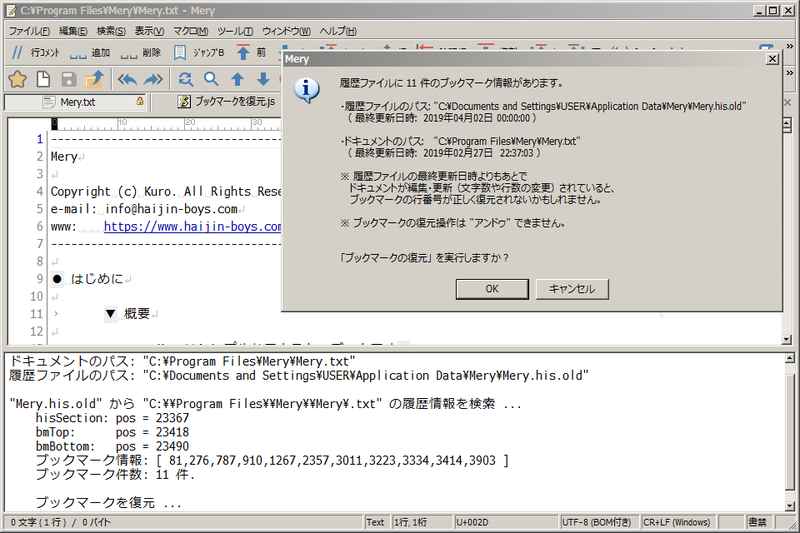Click the star favorites icon
Viewport: 800px width, 533px height.
tap(17, 79)
